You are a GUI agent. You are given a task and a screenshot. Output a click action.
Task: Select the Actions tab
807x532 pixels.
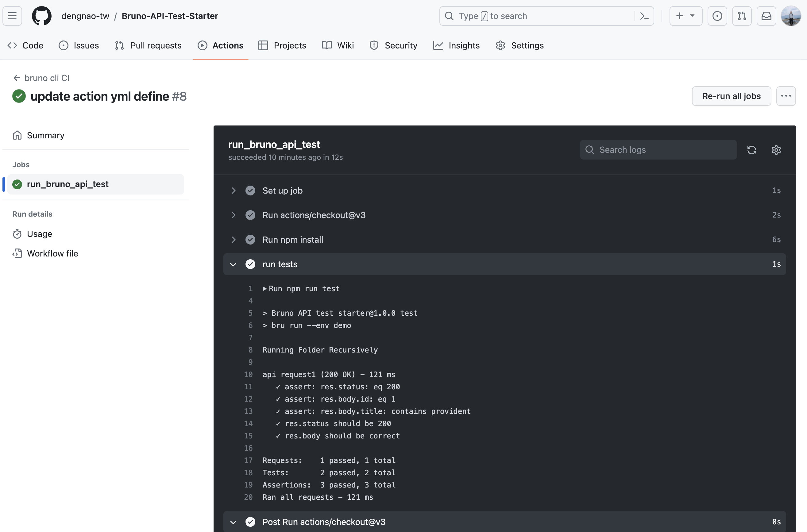[x=227, y=45]
